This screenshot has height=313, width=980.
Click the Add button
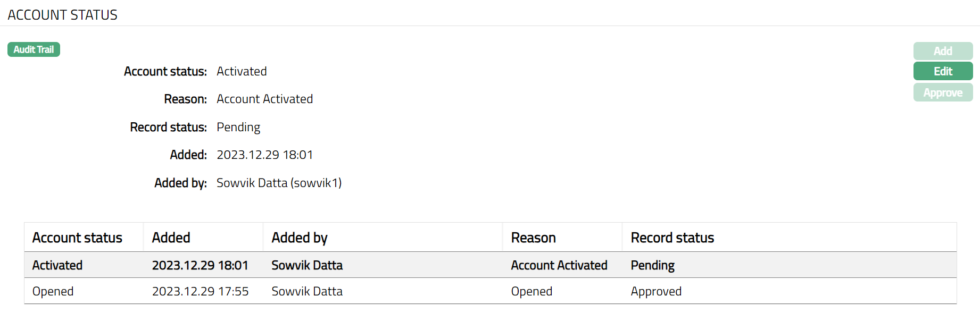pyautogui.click(x=943, y=51)
